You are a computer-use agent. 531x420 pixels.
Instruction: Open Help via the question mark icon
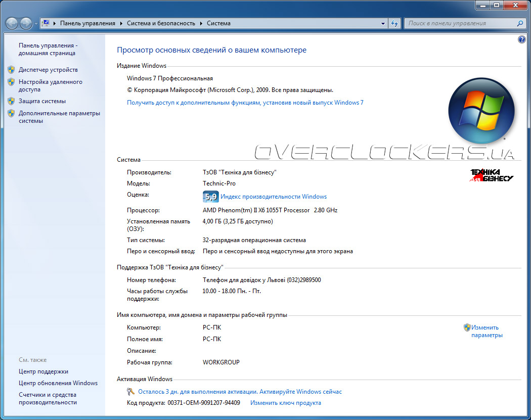pyautogui.click(x=521, y=39)
